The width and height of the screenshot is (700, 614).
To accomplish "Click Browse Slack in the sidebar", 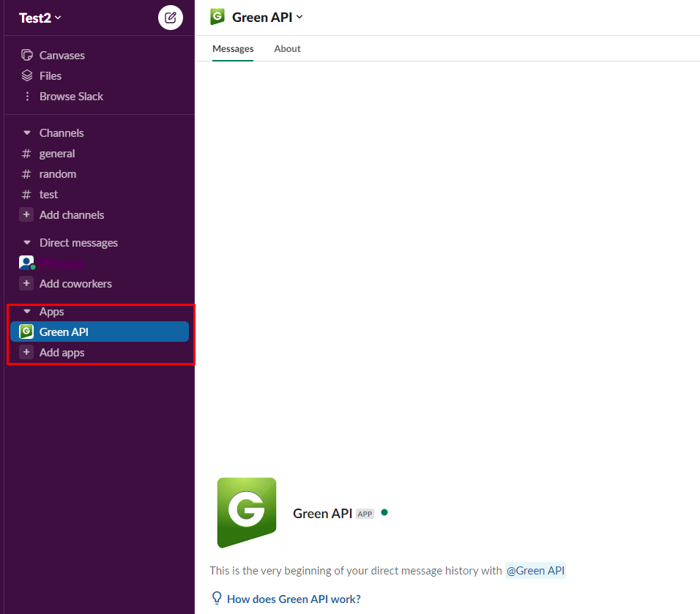I will pyautogui.click(x=70, y=97).
